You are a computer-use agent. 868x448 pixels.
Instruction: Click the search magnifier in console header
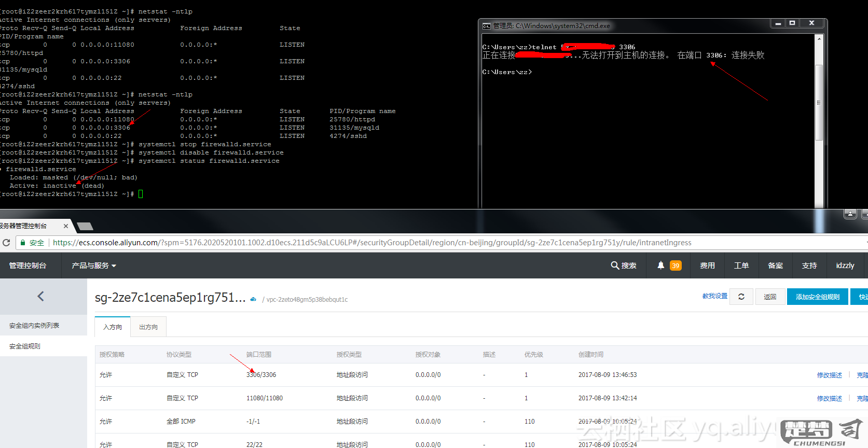click(x=615, y=265)
